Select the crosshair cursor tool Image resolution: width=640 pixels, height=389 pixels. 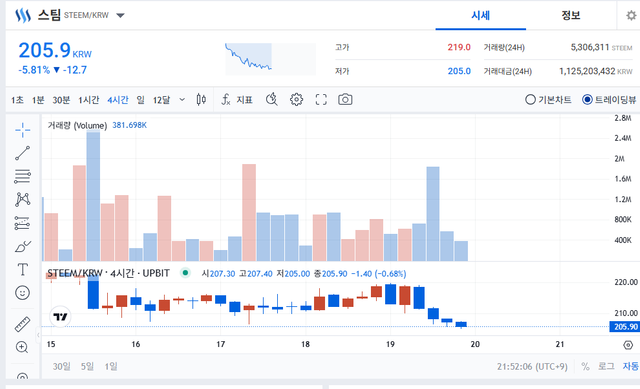pos(22,130)
